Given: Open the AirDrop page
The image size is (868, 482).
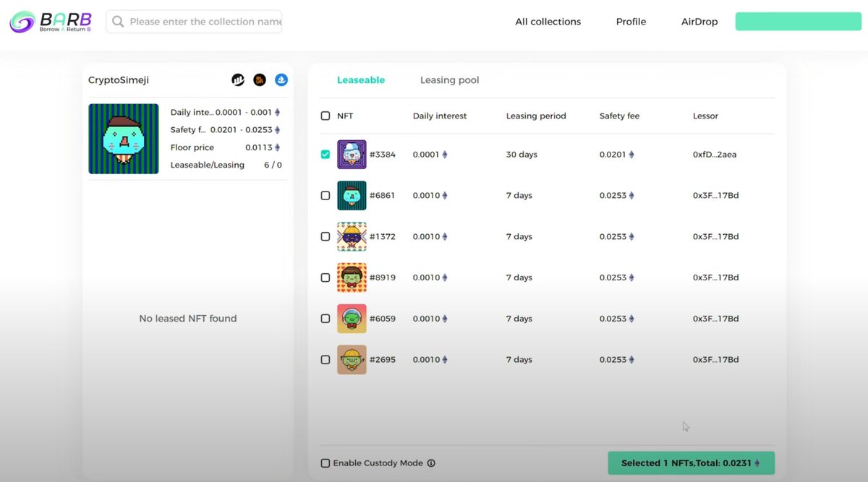Looking at the screenshot, I should (x=699, y=22).
